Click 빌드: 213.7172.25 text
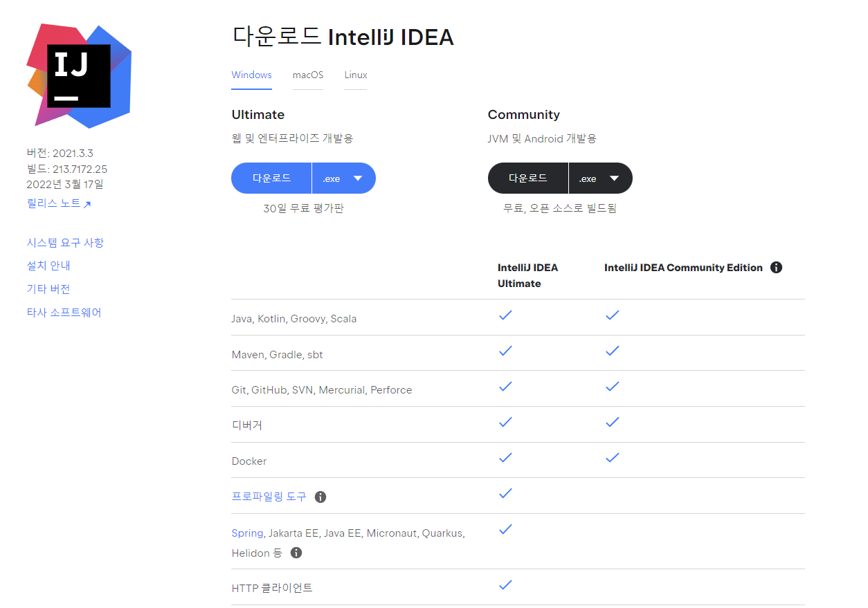868x608 pixels. tap(66, 169)
